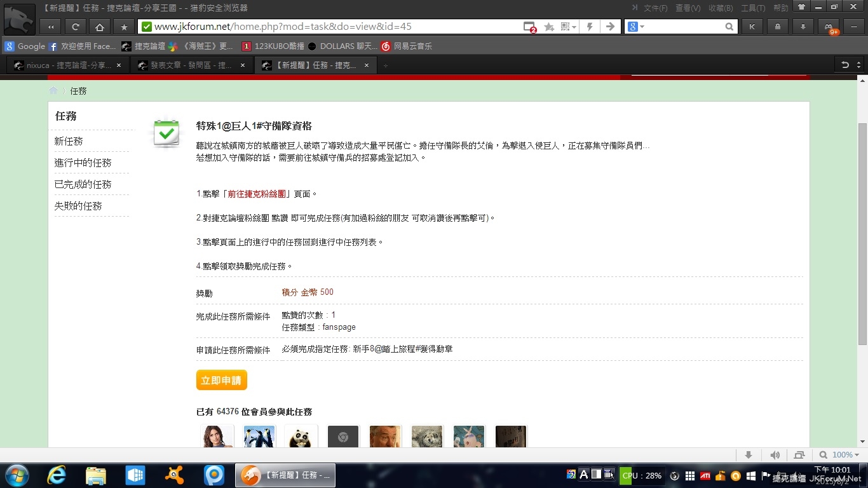868x488 pixels.
Task: Open downloads icon in status bar
Action: [749, 455]
